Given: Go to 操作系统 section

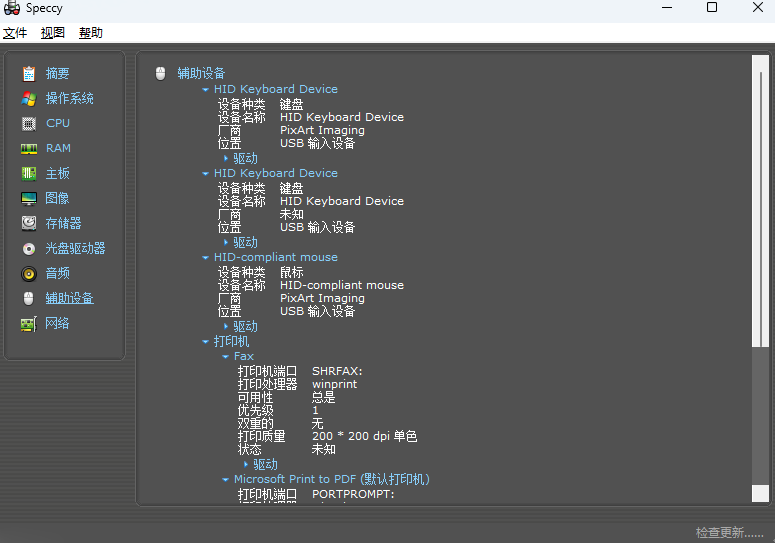Looking at the screenshot, I should coord(70,98).
